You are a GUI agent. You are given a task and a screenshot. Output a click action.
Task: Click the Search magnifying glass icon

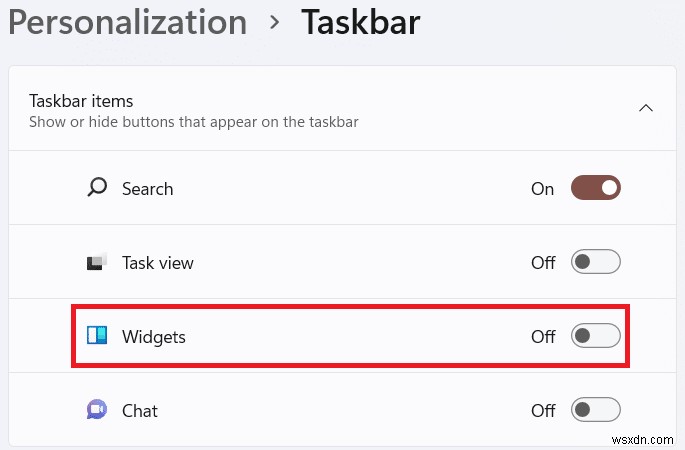point(97,188)
